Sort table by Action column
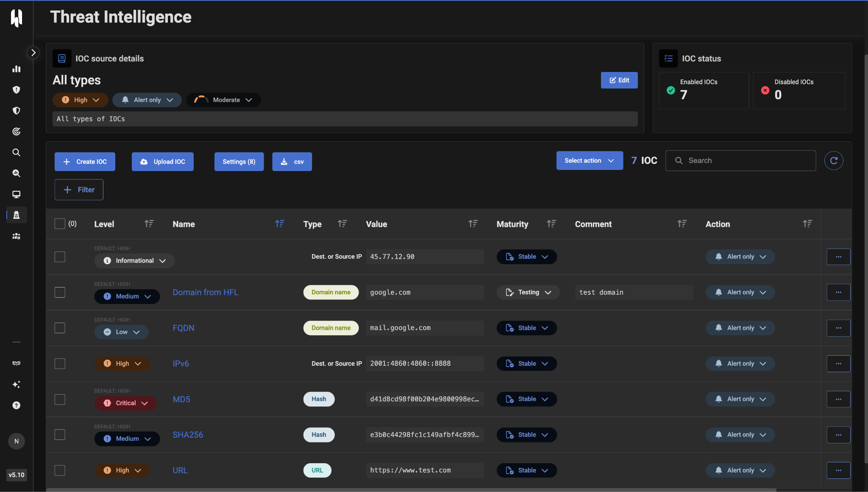 807,224
